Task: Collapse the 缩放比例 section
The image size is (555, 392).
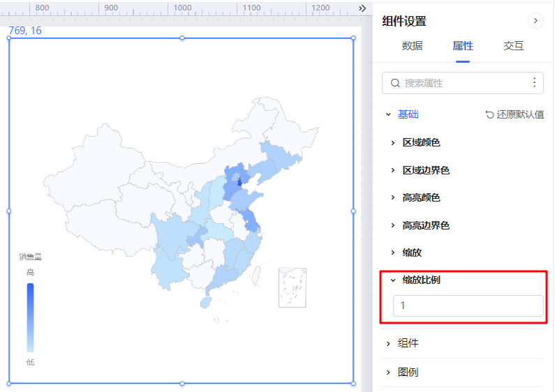Action: click(416, 280)
